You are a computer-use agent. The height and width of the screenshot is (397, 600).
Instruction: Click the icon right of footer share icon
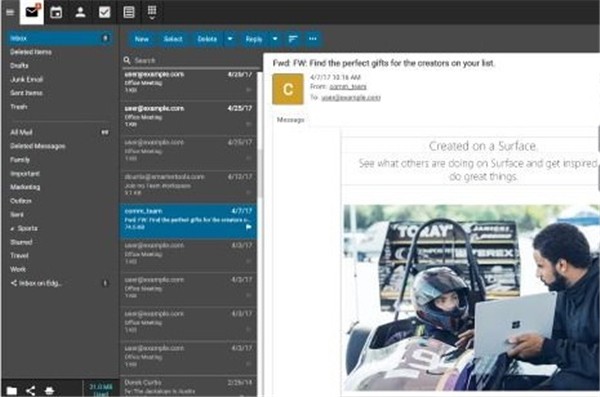click(x=49, y=390)
